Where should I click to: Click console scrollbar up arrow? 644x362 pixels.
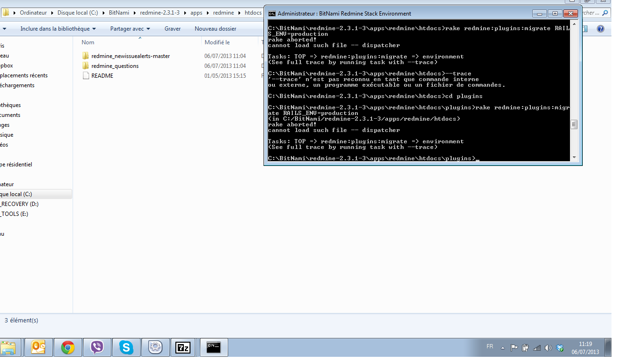click(574, 24)
